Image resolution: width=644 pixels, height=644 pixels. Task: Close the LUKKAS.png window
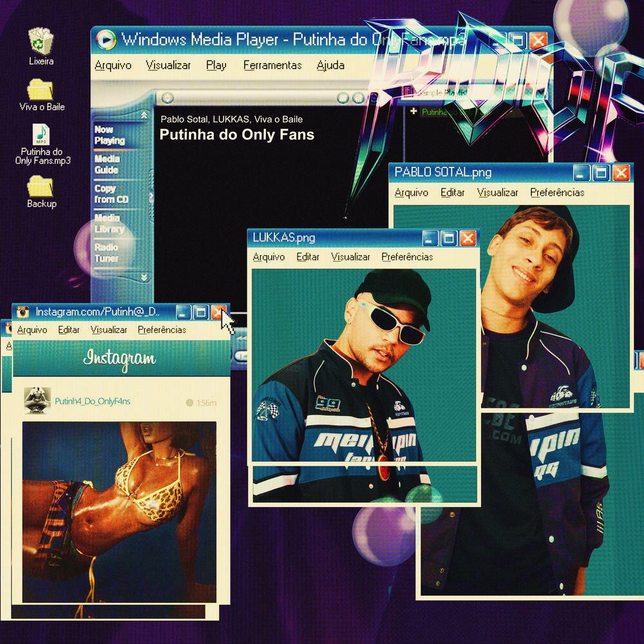[468, 238]
